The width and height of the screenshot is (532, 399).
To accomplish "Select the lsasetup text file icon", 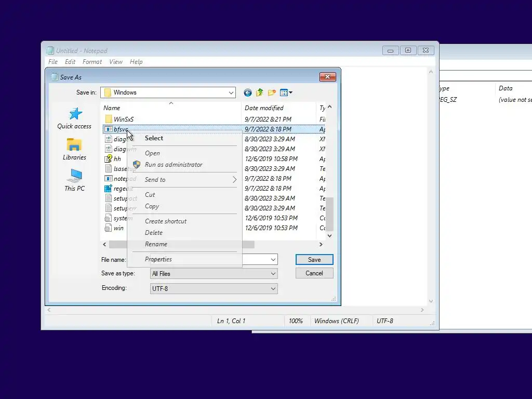I will (109, 169).
